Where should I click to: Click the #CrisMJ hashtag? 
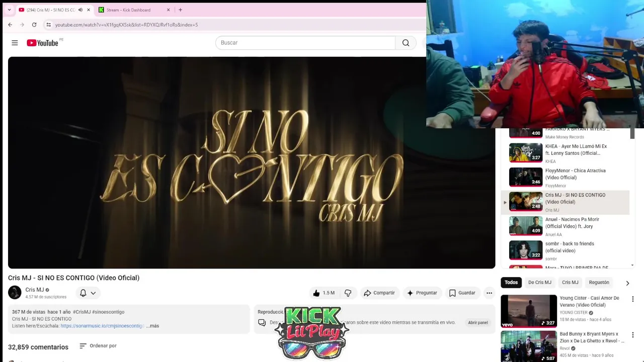pos(82,312)
